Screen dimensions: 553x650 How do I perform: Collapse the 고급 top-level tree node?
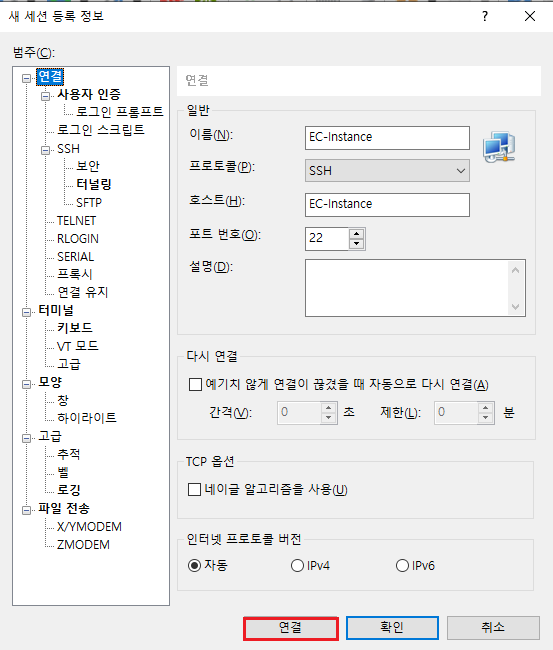[27, 438]
